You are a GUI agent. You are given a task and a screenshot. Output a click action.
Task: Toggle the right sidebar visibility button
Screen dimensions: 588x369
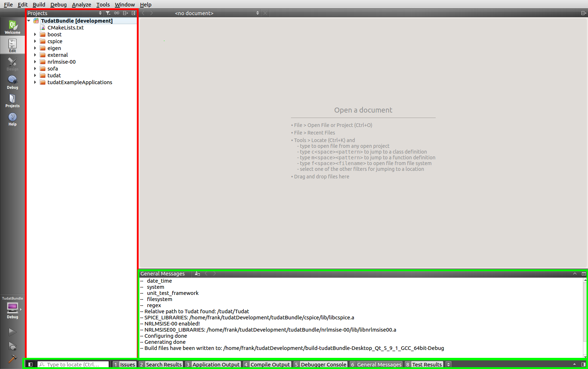[583, 364]
